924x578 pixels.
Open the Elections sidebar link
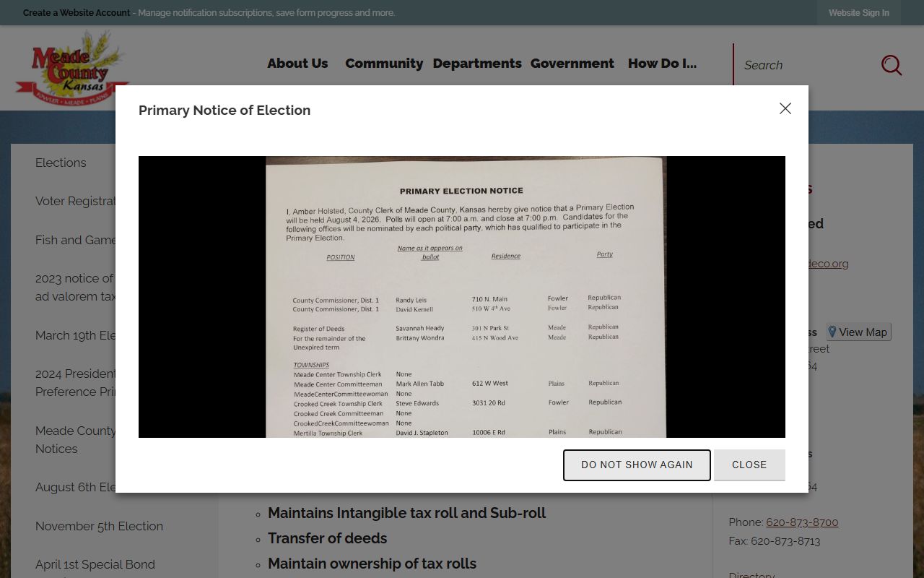tap(61, 163)
